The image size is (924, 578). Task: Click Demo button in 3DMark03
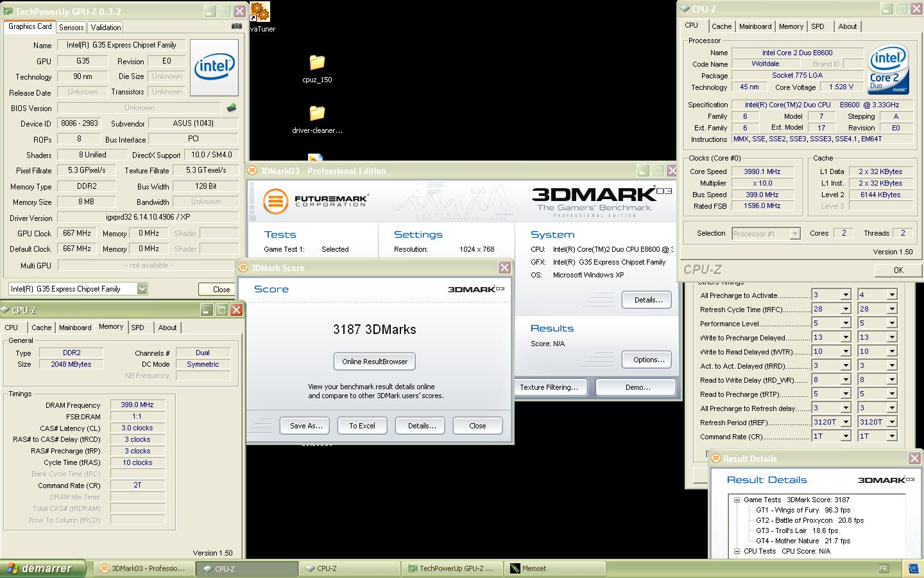637,387
